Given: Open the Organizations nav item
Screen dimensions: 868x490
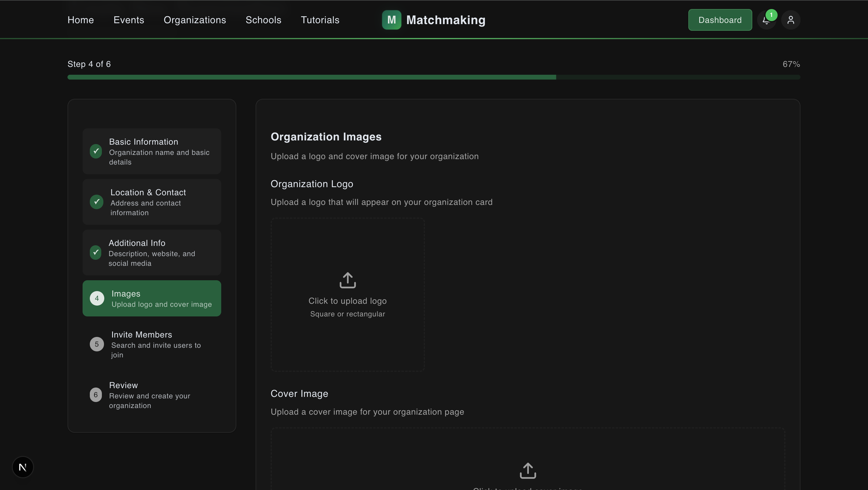Looking at the screenshot, I should (x=195, y=20).
